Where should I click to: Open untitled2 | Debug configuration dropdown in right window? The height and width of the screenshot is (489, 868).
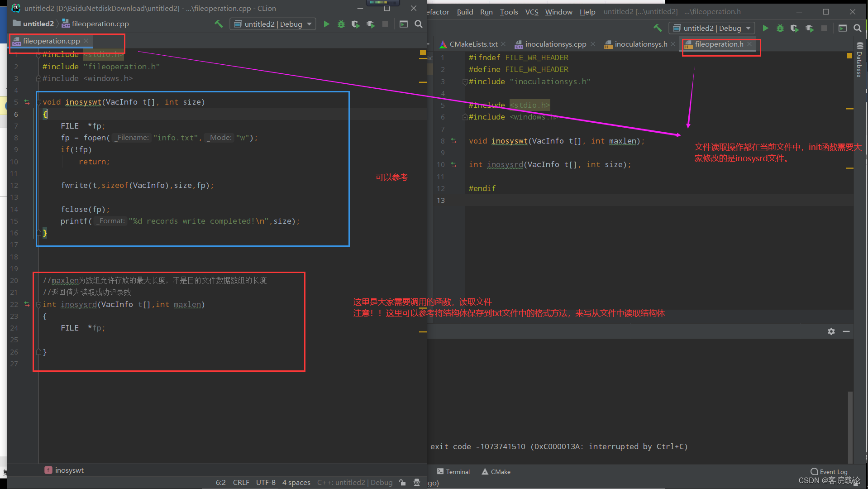pos(712,28)
